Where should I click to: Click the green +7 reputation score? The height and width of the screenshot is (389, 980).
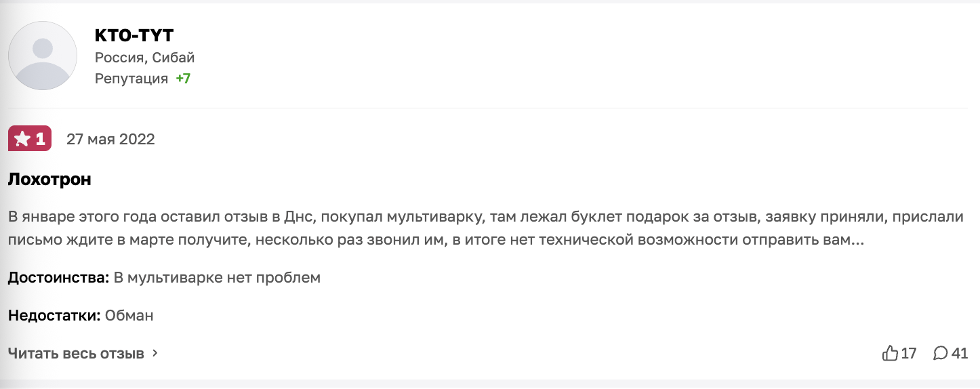183,79
